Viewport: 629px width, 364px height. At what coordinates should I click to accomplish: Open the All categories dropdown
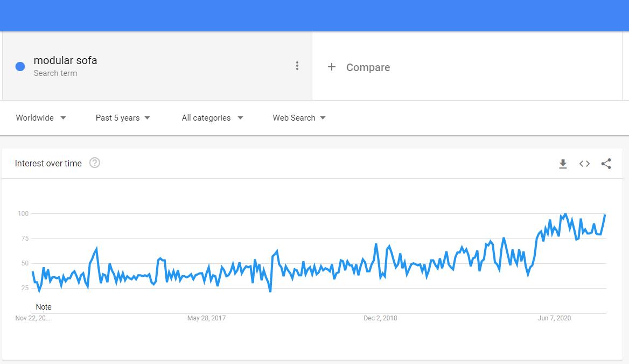212,118
